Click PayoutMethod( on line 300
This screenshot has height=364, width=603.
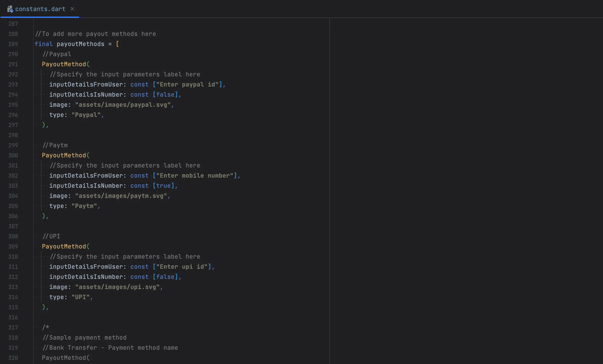pos(66,156)
